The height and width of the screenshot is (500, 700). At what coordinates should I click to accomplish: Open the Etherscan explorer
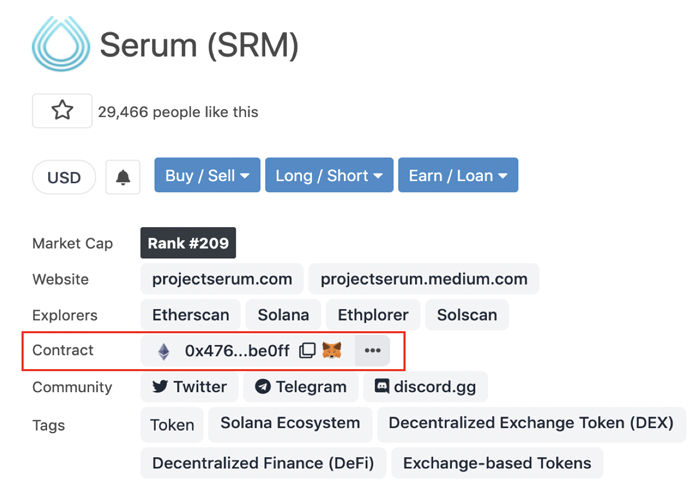[189, 315]
